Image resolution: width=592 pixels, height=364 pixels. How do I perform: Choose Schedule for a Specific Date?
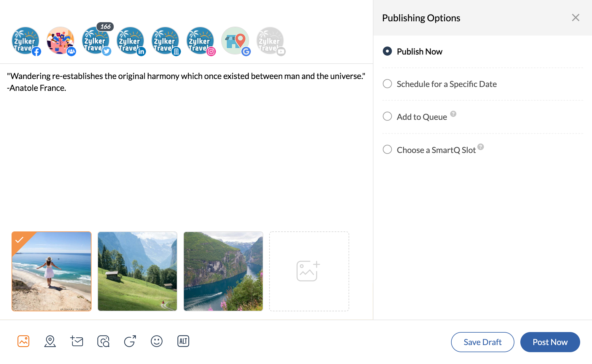point(387,84)
